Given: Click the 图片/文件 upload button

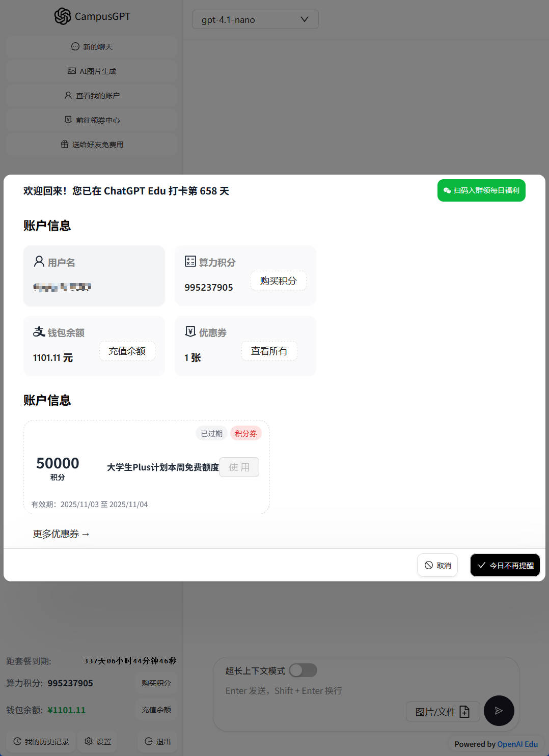Looking at the screenshot, I should [x=443, y=712].
